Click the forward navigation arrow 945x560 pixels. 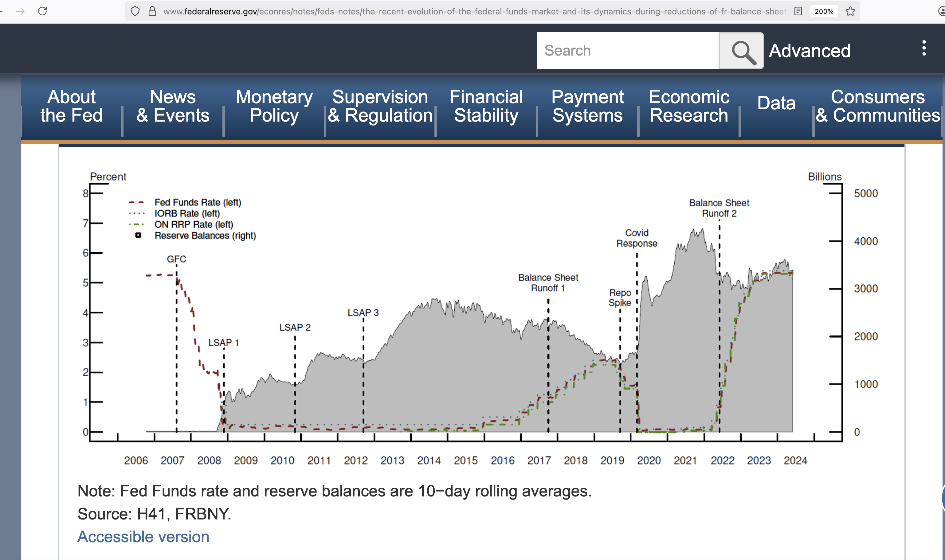[x=20, y=11]
